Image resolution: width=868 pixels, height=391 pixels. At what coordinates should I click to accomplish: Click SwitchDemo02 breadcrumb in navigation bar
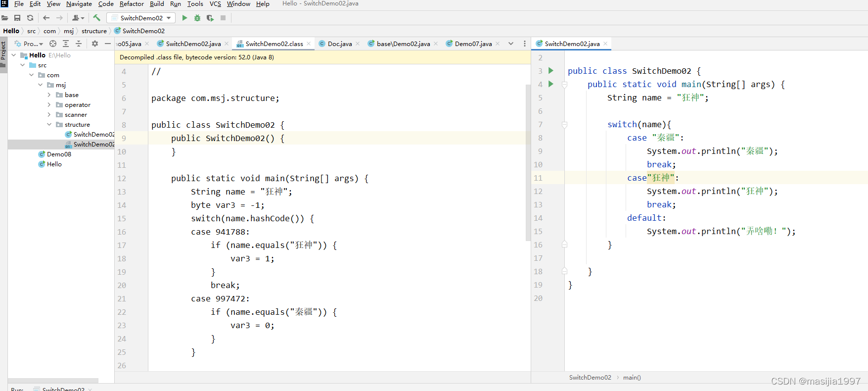(139, 31)
